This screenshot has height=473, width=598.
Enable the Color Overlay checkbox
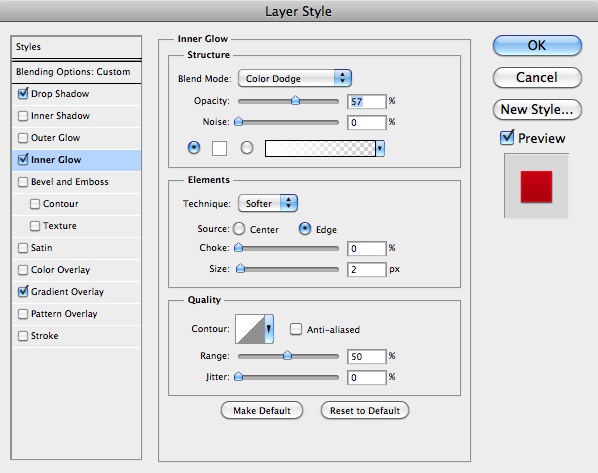pos(23,270)
